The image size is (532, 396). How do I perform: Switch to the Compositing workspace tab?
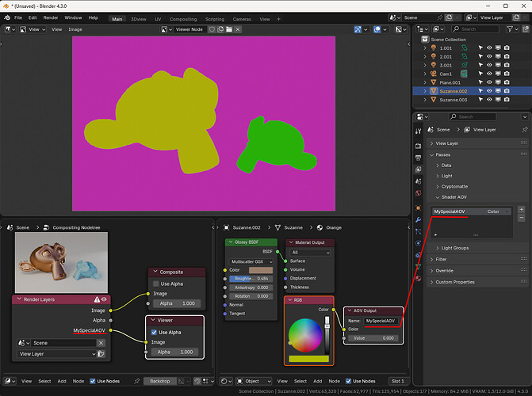tap(183, 19)
